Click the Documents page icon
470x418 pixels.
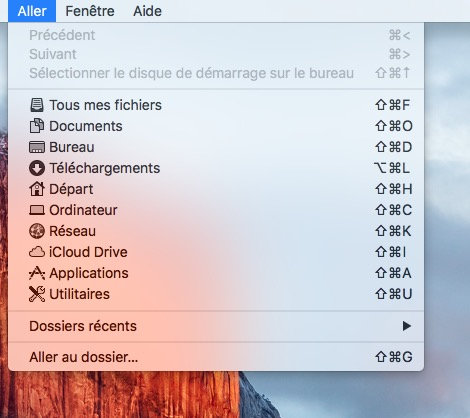(37, 126)
